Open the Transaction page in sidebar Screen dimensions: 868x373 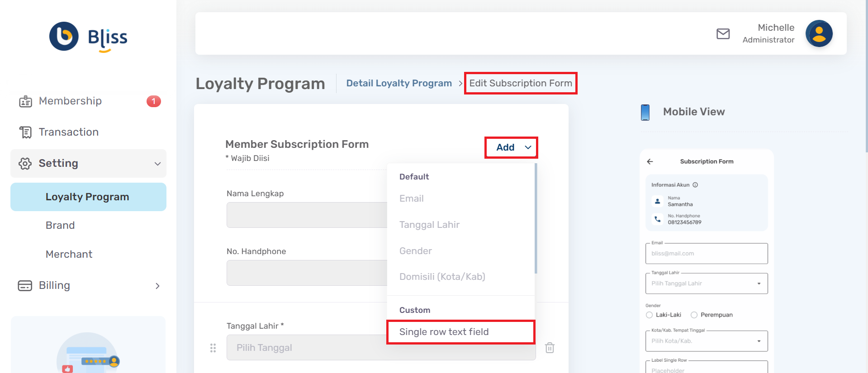pos(69,132)
